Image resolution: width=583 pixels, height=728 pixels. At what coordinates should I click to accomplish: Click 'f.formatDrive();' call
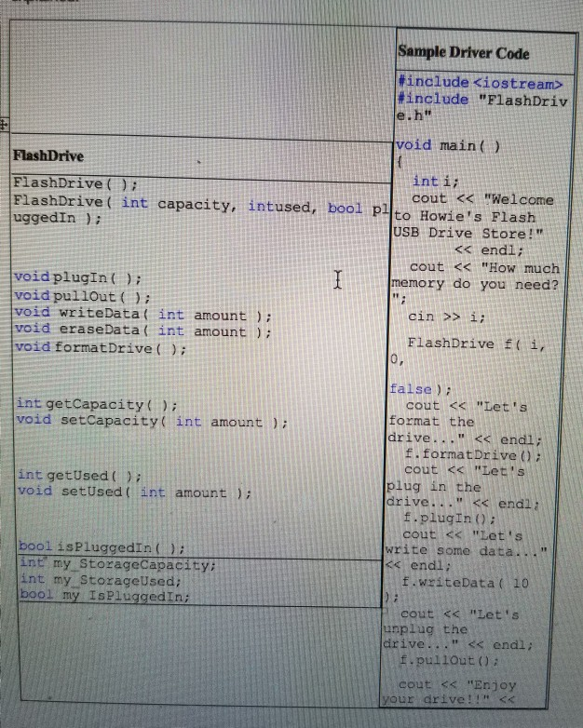pos(473,455)
